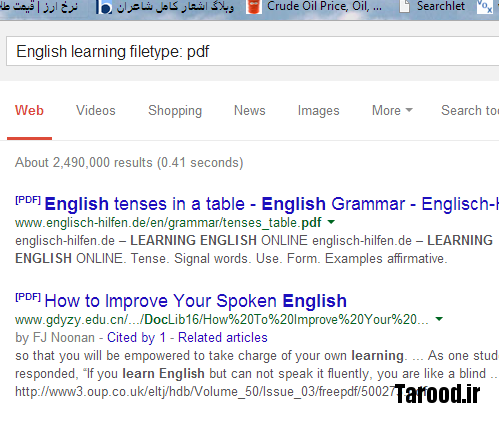
Task: Select the Web results tab
Action: (x=29, y=110)
